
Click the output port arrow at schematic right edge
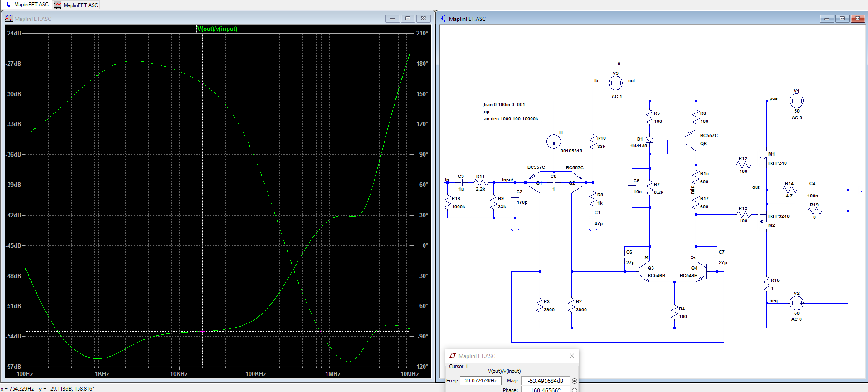click(x=860, y=190)
